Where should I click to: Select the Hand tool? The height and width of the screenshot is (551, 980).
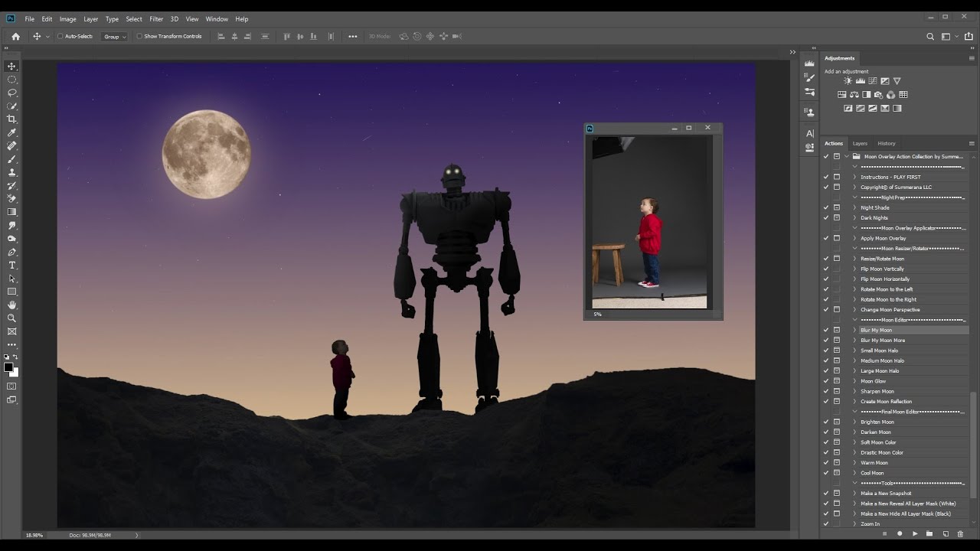11,305
